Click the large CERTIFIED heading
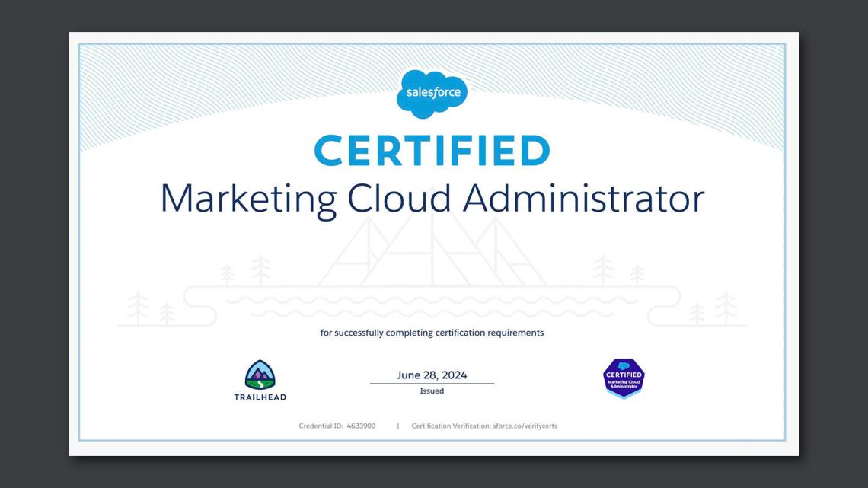 (432, 151)
